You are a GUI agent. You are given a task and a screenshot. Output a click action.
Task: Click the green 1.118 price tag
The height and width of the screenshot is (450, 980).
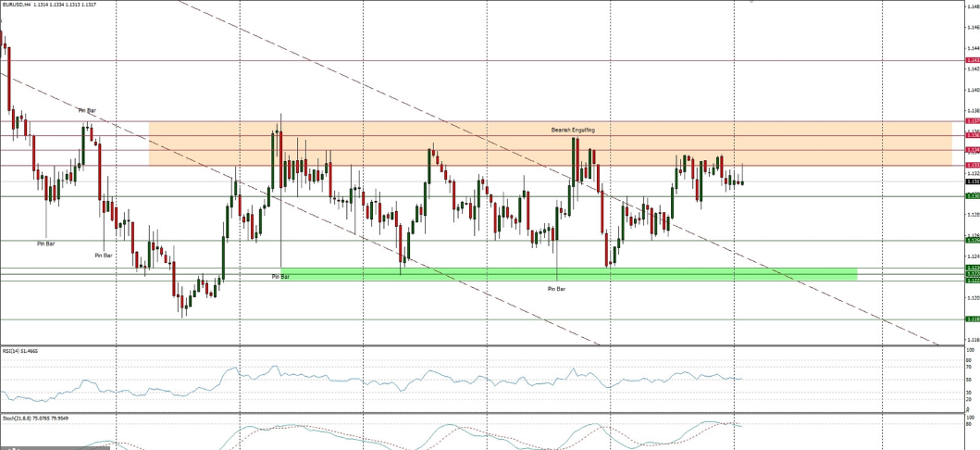(x=973, y=319)
